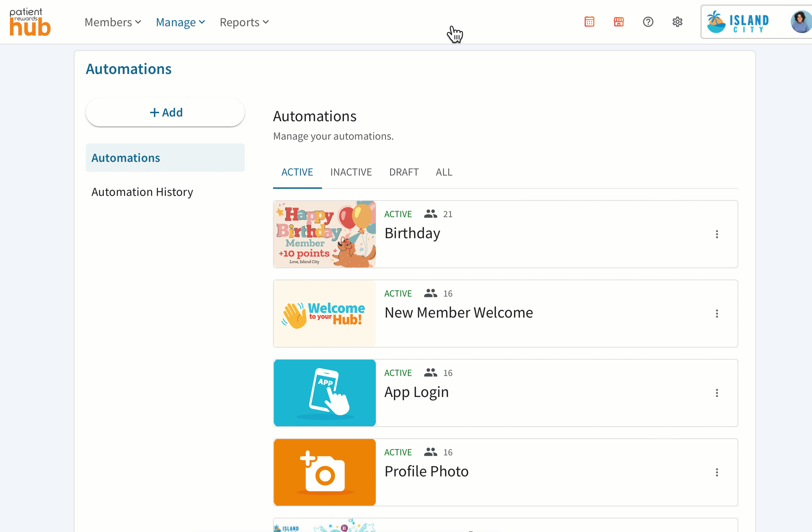Open the Birthday automation title
This screenshot has width=812, height=532.
click(x=412, y=234)
